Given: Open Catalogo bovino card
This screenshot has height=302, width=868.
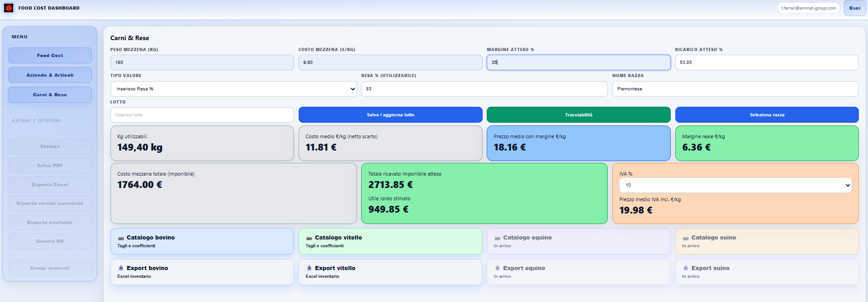Looking at the screenshot, I should [202, 241].
